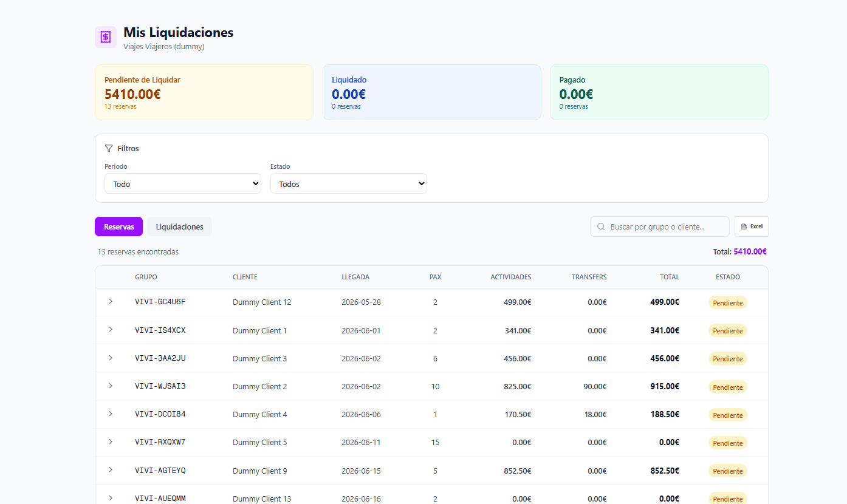The width and height of the screenshot is (847, 504).
Task: Click the Mis Liquidaciones receipt icon
Action: (x=106, y=37)
